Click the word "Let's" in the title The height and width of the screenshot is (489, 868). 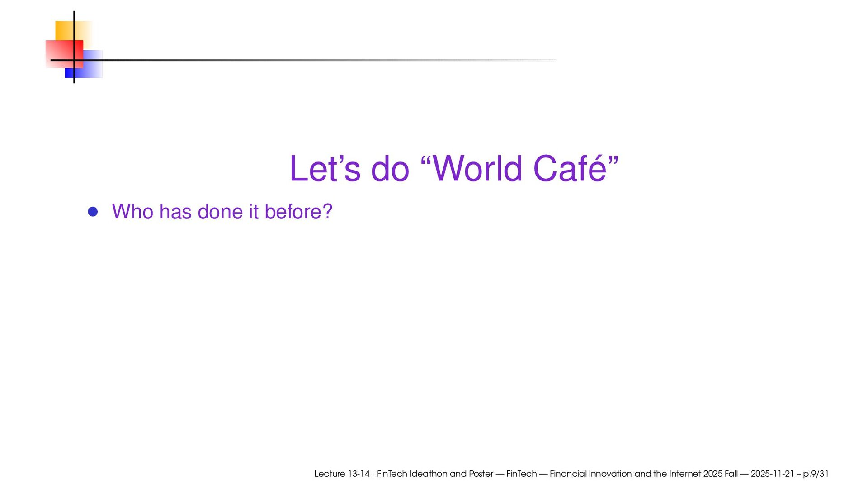pos(325,169)
